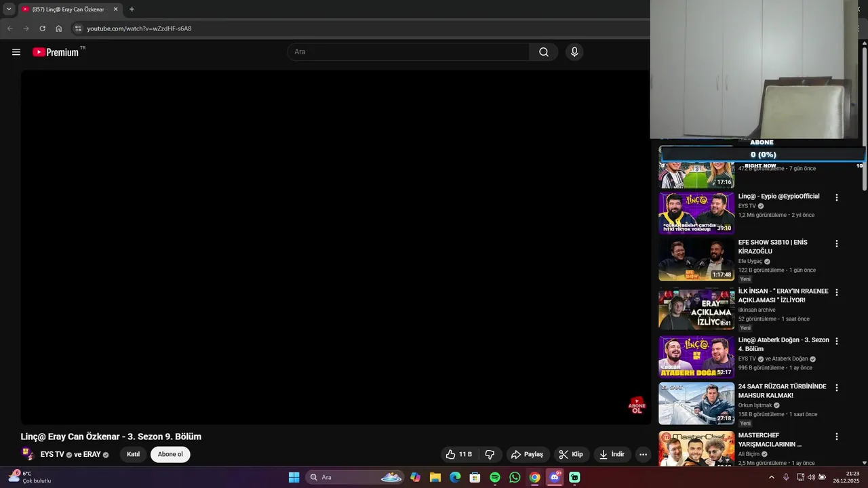Open Efe Uygaç channel name

[750, 261]
